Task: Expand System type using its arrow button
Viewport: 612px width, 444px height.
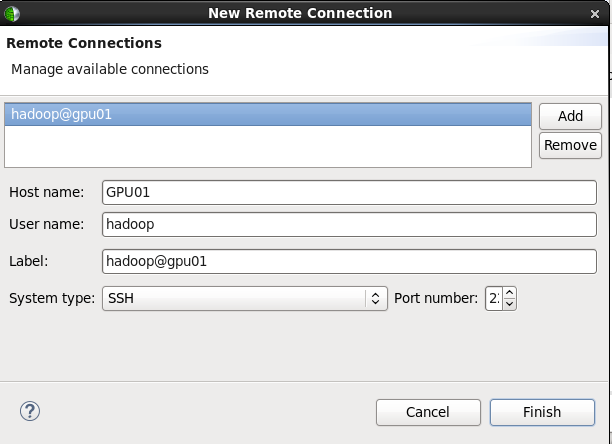Action: click(x=375, y=298)
